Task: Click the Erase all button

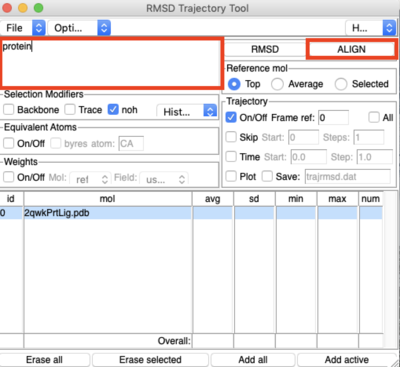Action: click(x=44, y=360)
